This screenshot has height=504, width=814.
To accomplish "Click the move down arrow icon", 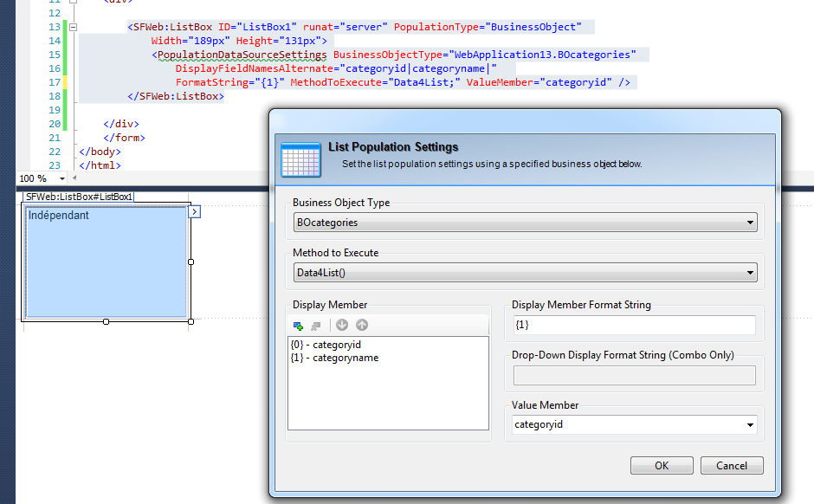I will (x=342, y=326).
